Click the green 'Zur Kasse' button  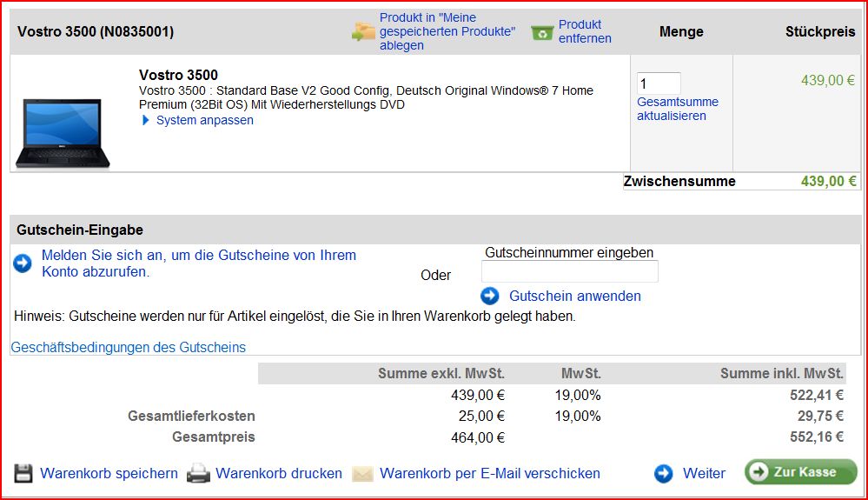[801, 472]
